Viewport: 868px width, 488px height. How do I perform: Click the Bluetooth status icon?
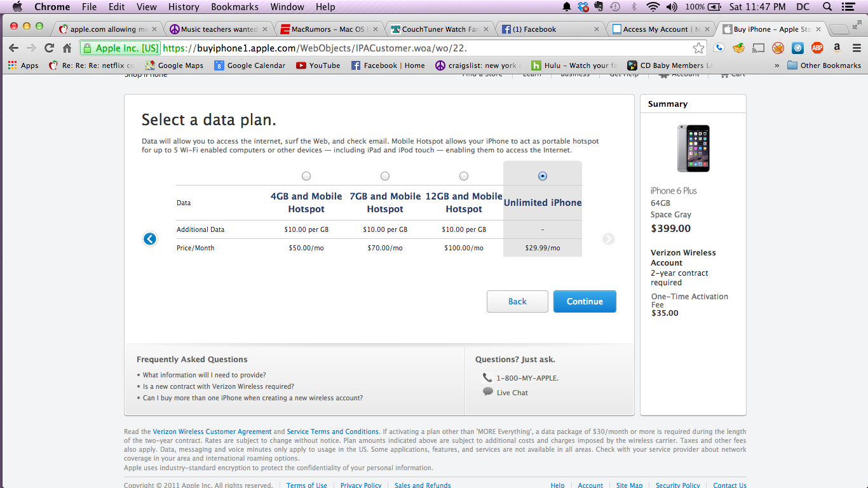click(634, 7)
